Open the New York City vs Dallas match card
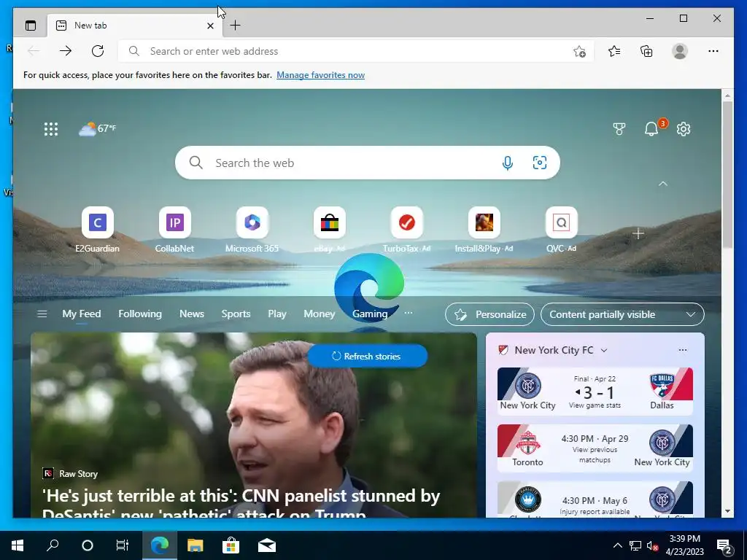This screenshot has width=747, height=560. [x=595, y=391]
